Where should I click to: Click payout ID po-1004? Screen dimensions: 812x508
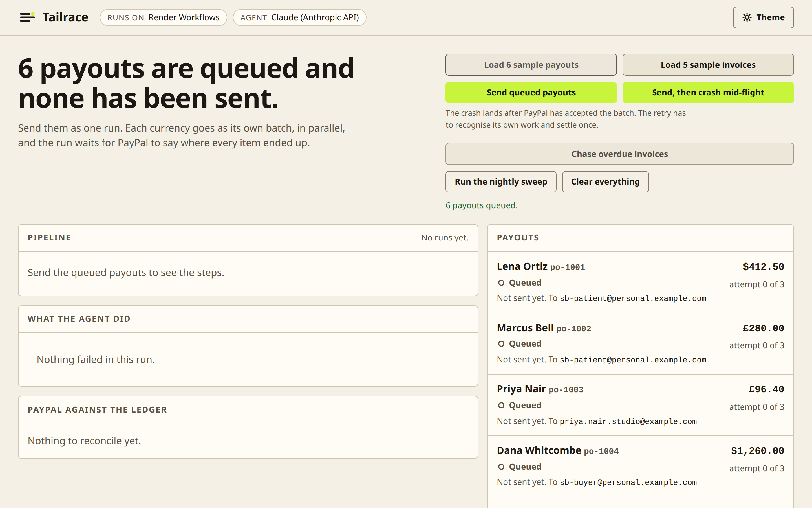pos(601,451)
